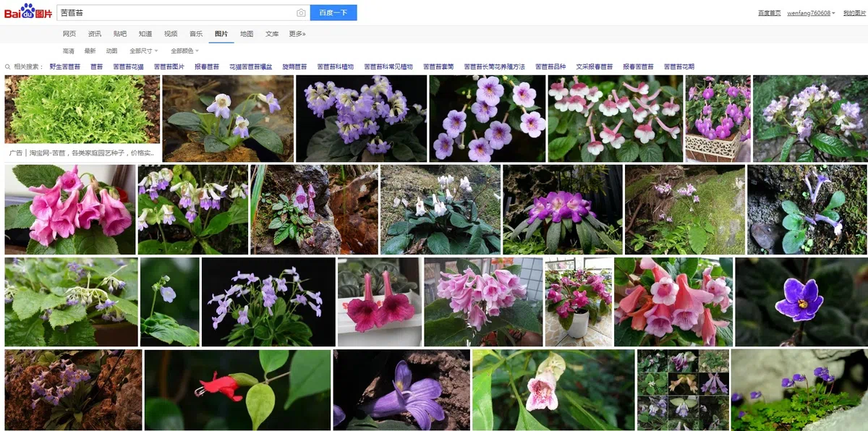The image size is (868, 431).
Task: Expand the 更多» navigation menu
Action: (297, 34)
